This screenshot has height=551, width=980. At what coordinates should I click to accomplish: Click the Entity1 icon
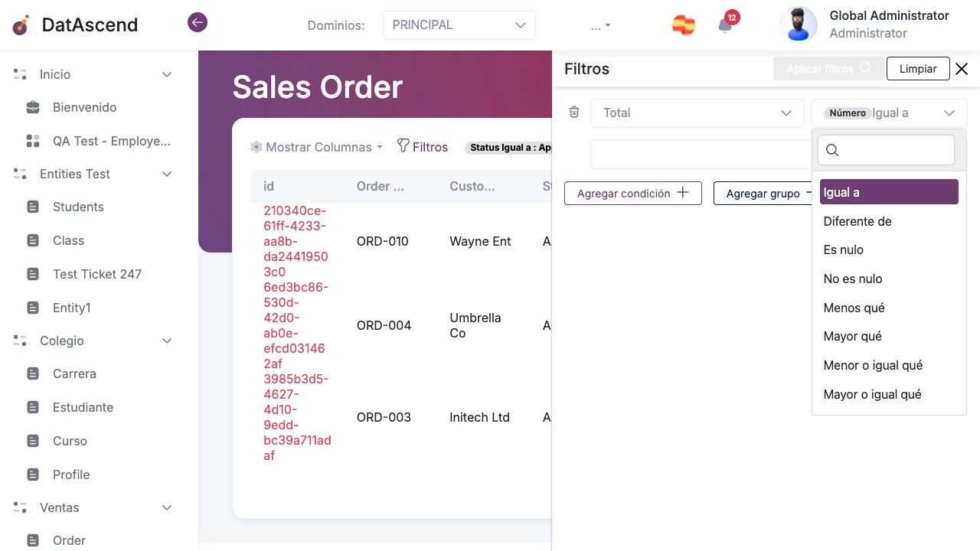[33, 308]
